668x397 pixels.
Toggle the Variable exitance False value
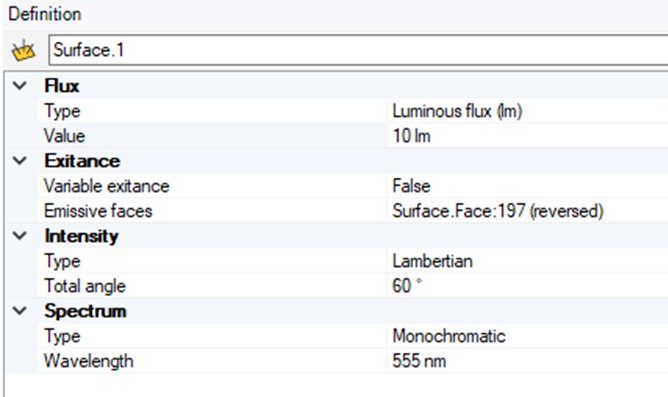[527, 186]
